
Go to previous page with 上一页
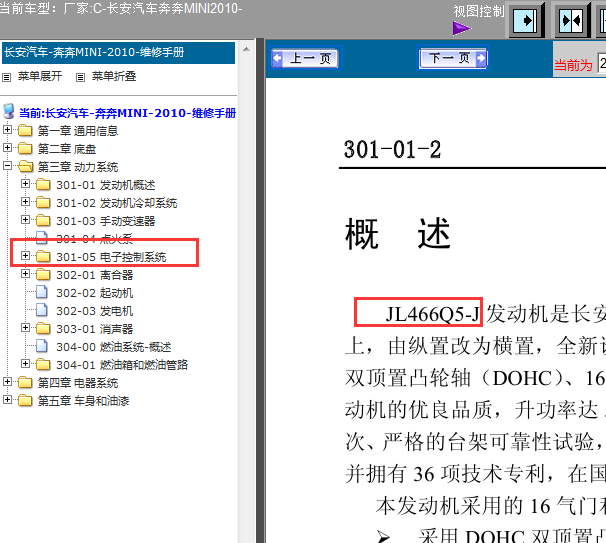coord(305,58)
